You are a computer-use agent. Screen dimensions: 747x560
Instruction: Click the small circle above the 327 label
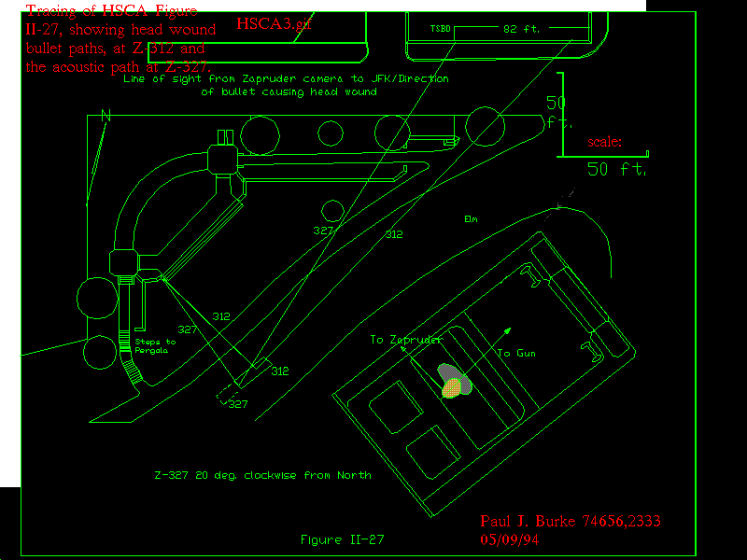pos(331,210)
